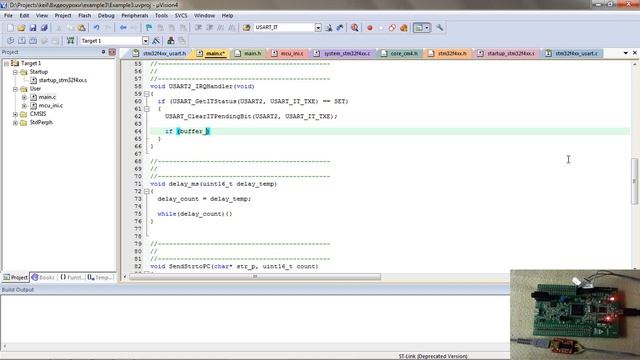Switch to the main.h tab
This screenshot has height=360, width=640.
[248, 53]
